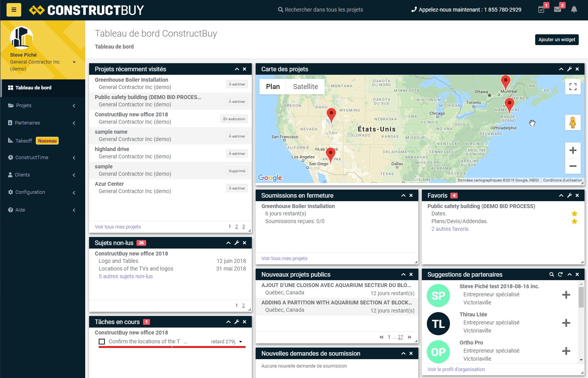Open the hamburger menu button

point(14,10)
